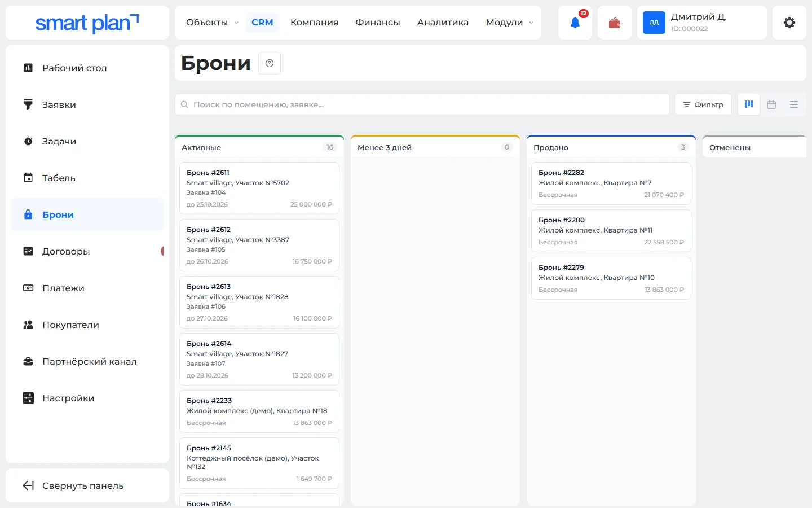This screenshot has width=812, height=508.
Task: Click the Покупатели people icon
Action: [x=28, y=325]
